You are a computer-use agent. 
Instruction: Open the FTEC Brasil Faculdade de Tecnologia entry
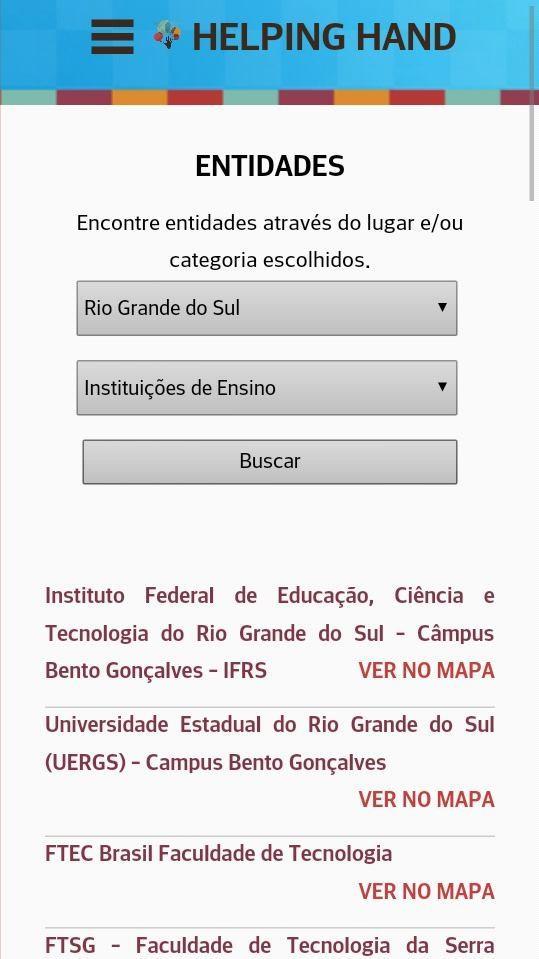tap(218, 853)
